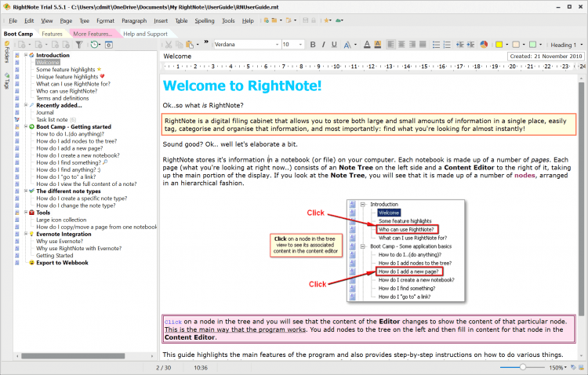Collapse The different note types node
This screenshot has width=588, height=375.
click(x=26, y=191)
